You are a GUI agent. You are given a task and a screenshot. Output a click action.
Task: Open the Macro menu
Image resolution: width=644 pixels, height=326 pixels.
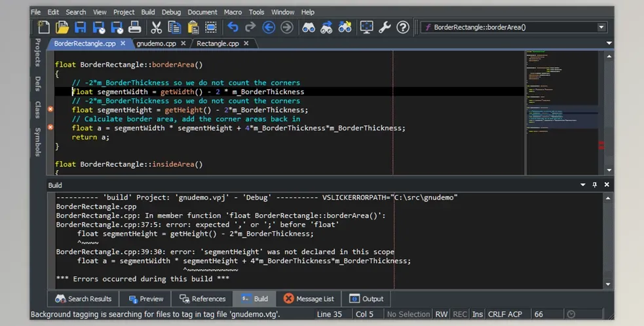[x=233, y=12]
